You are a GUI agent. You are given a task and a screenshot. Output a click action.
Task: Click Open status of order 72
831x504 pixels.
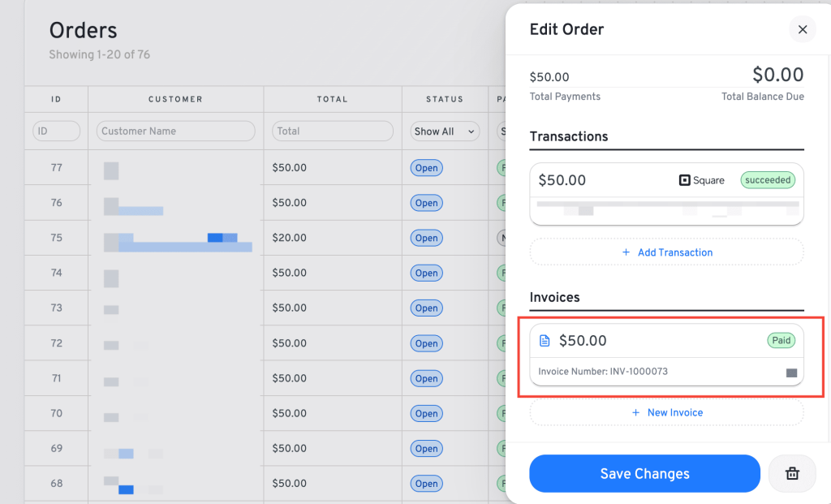pyautogui.click(x=426, y=343)
